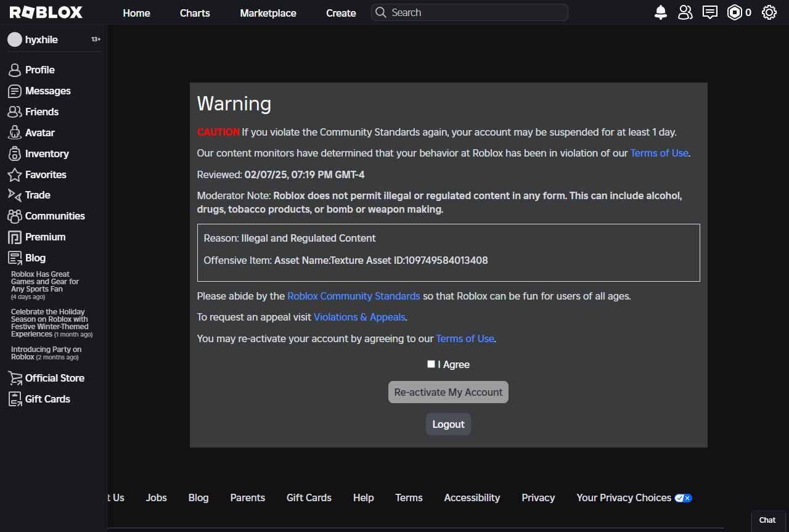Switch to the Marketplace tab
Screen dimensions: 789x532
point(268,12)
